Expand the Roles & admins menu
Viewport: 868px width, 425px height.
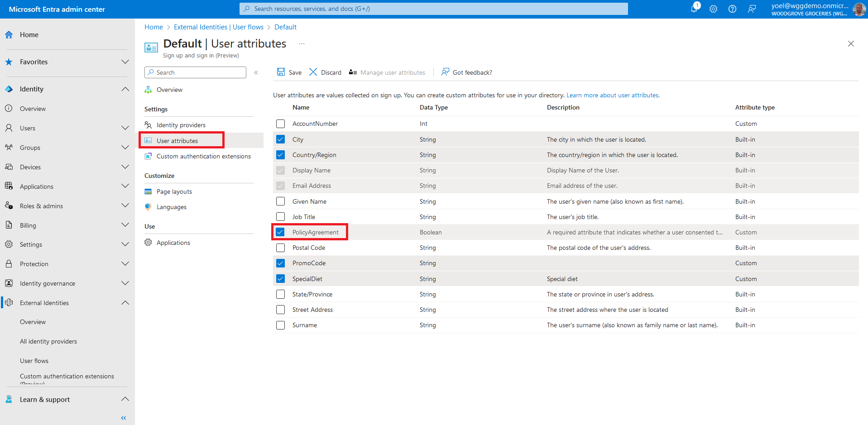coord(125,206)
